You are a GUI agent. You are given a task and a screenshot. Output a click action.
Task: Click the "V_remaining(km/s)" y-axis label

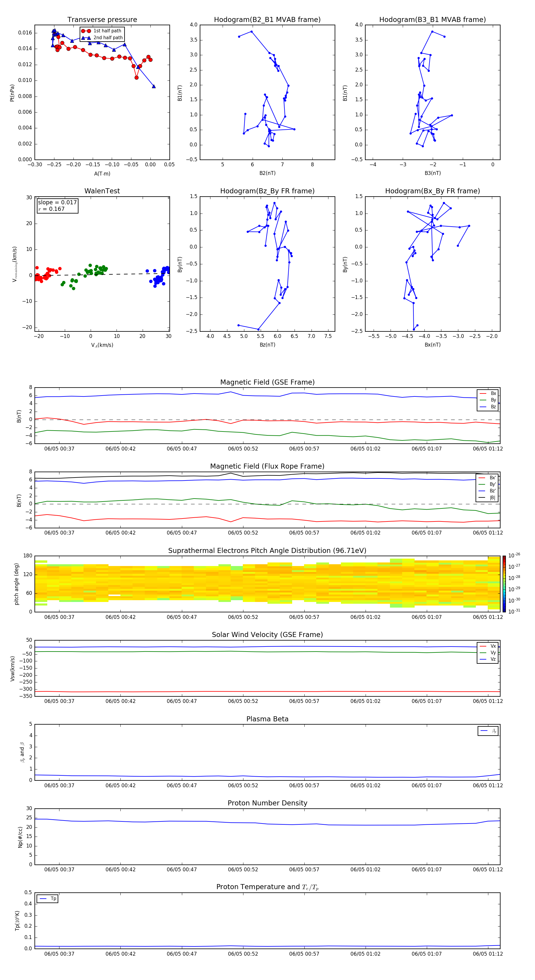[15, 264]
